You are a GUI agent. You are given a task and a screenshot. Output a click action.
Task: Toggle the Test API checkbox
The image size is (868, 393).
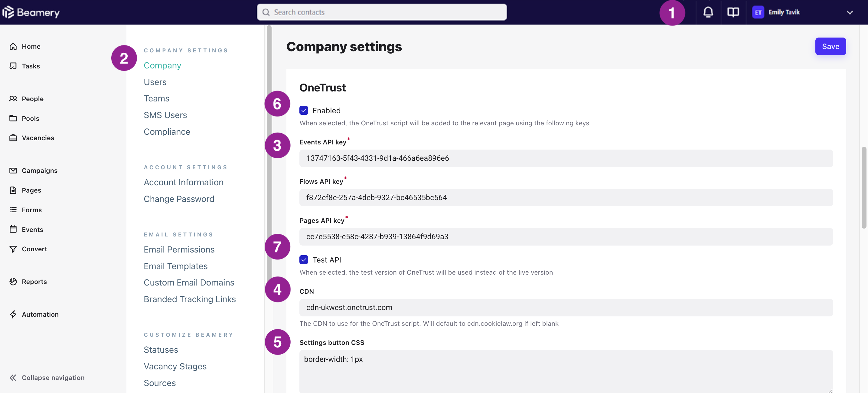304,259
